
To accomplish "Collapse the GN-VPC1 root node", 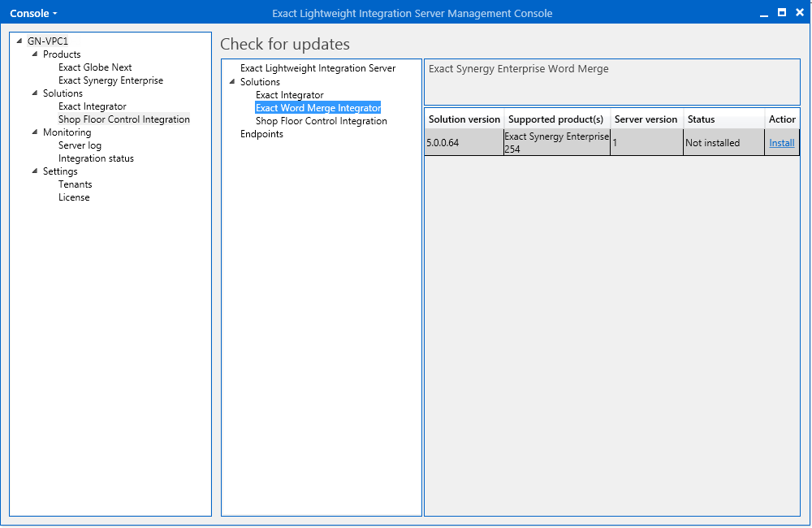I will [19, 41].
